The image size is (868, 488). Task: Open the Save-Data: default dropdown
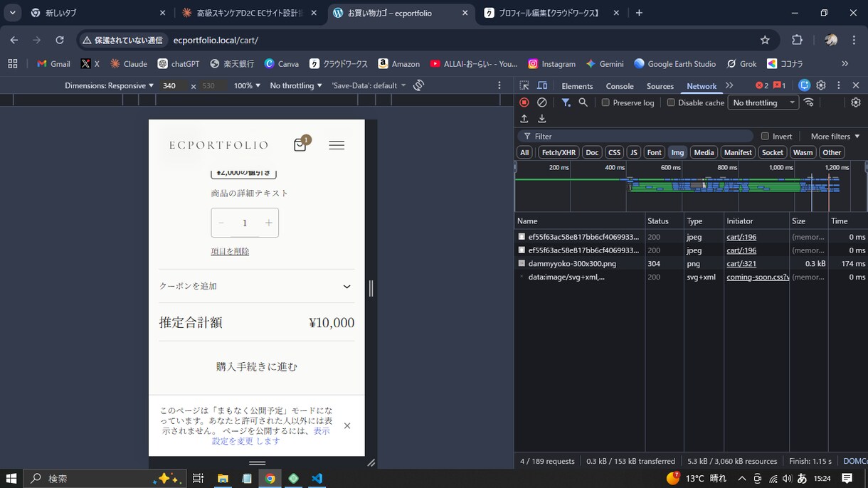click(x=369, y=85)
